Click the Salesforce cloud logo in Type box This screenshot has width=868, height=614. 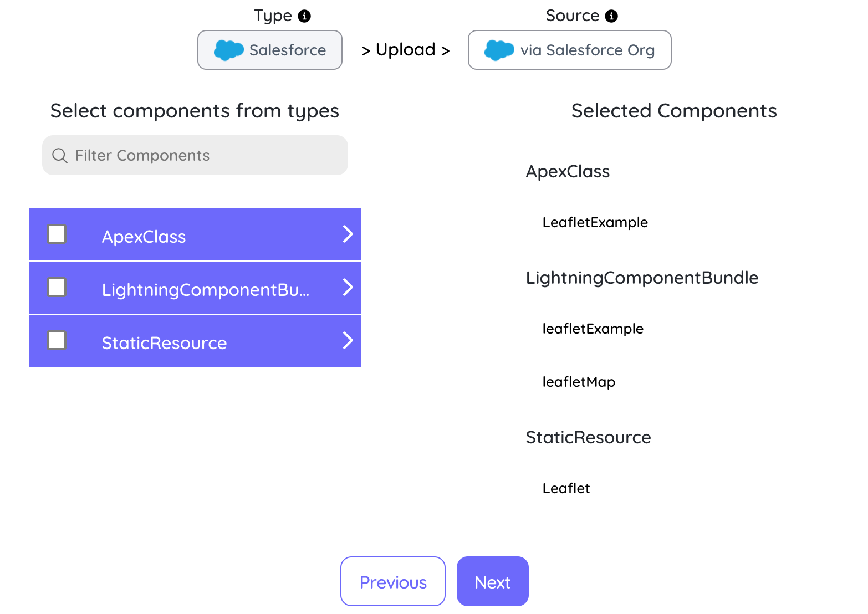pos(228,50)
